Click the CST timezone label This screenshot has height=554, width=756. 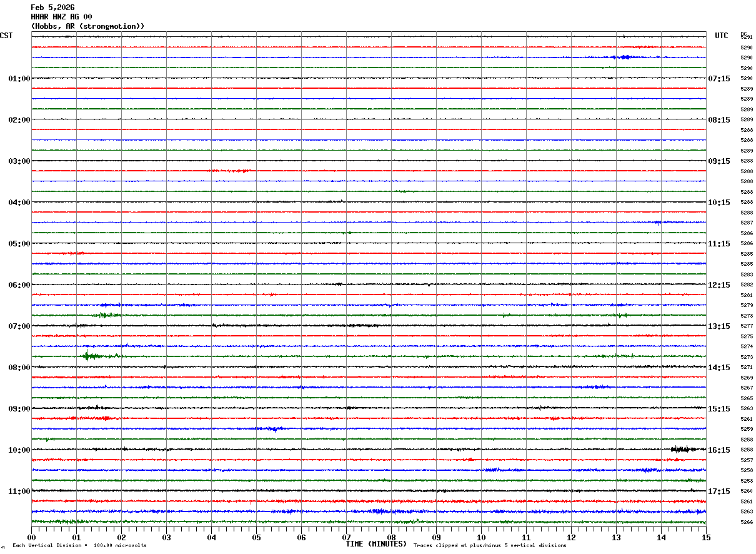(6, 36)
